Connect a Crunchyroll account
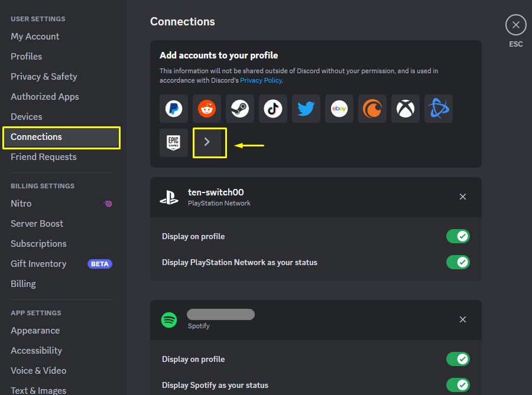This screenshot has width=532, height=395. [372, 109]
